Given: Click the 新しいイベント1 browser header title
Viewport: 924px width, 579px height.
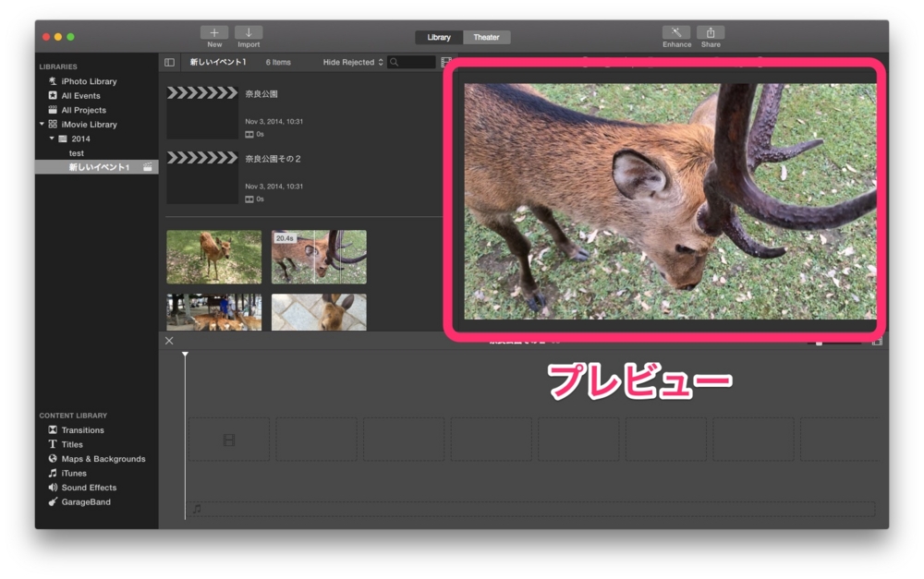Looking at the screenshot, I should [x=218, y=62].
